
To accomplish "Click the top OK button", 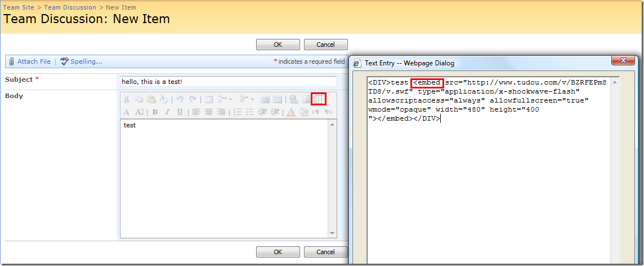I will (278, 45).
